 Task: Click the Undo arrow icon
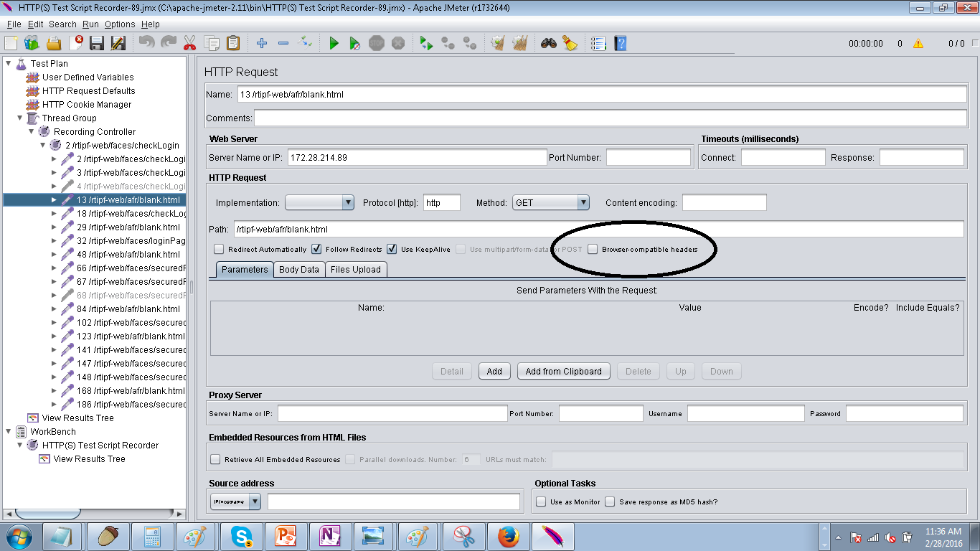point(148,43)
